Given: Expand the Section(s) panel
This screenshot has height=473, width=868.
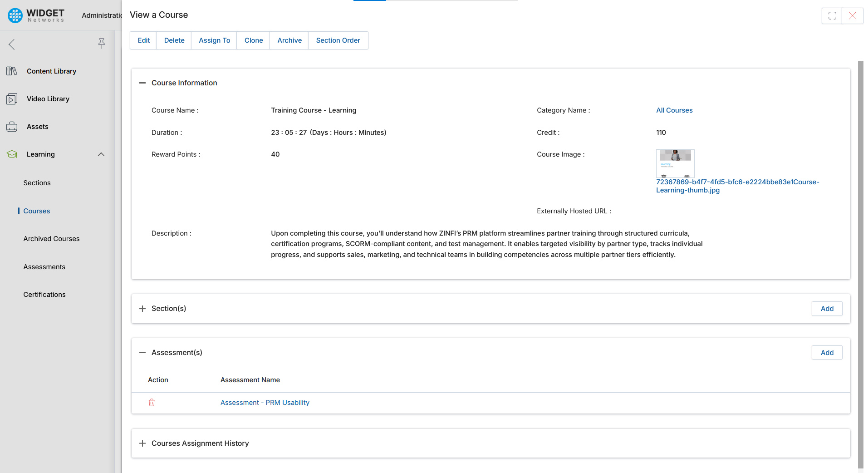Looking at the screenshot, I should click(x=142, y=309).
